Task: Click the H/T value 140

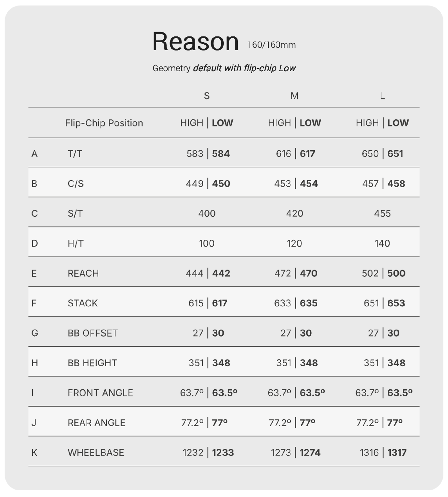Action: click(x=382, y=243)
